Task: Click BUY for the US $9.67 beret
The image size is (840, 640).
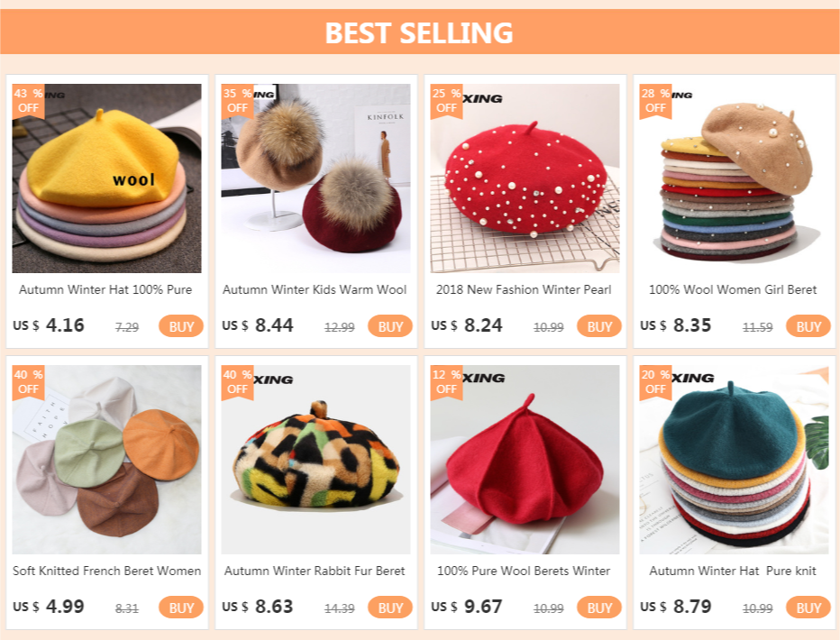Action: click(599, 608)
